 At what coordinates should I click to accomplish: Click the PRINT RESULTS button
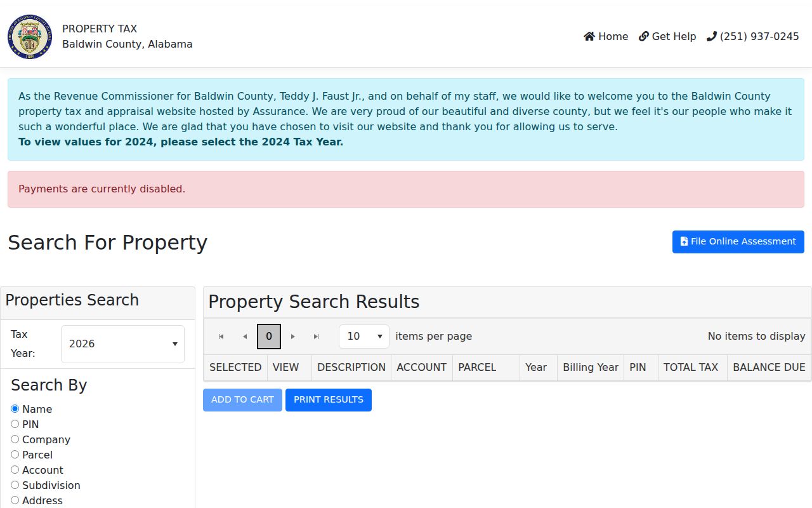[x=329, y=400]
